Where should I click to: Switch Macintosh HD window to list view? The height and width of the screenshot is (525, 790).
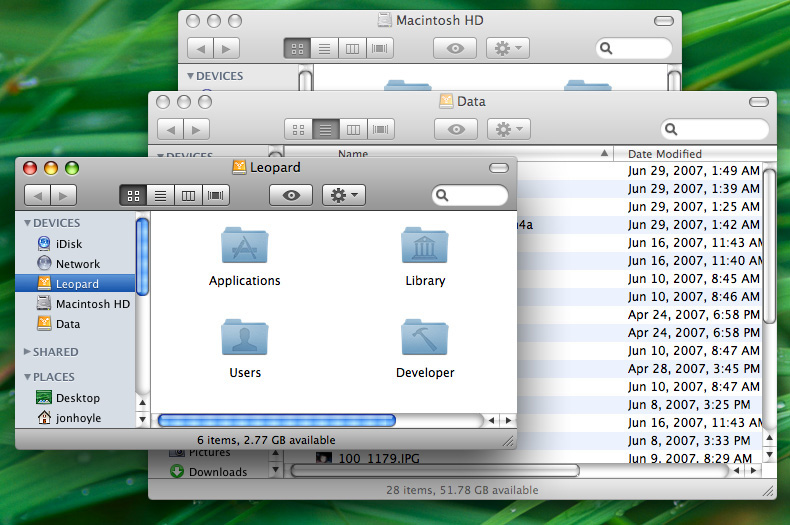(x=325, y=49)
